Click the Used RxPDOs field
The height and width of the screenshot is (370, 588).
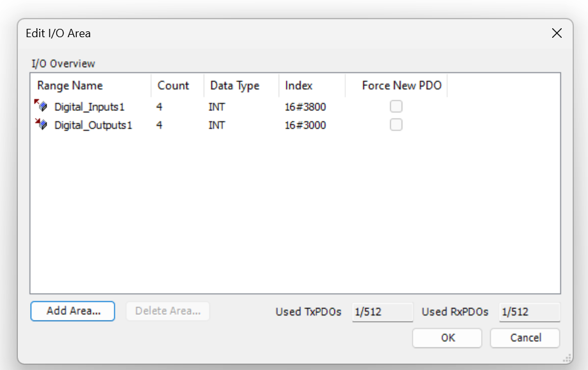530,312
